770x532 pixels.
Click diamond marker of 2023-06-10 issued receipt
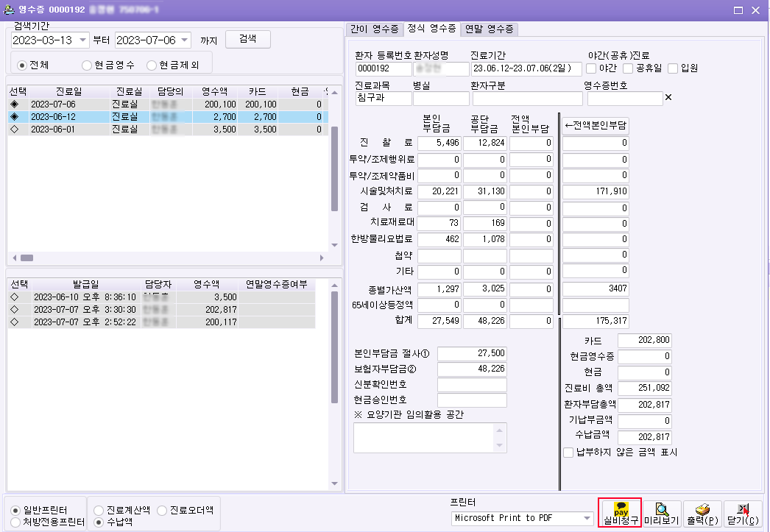(x=15, y=297)
